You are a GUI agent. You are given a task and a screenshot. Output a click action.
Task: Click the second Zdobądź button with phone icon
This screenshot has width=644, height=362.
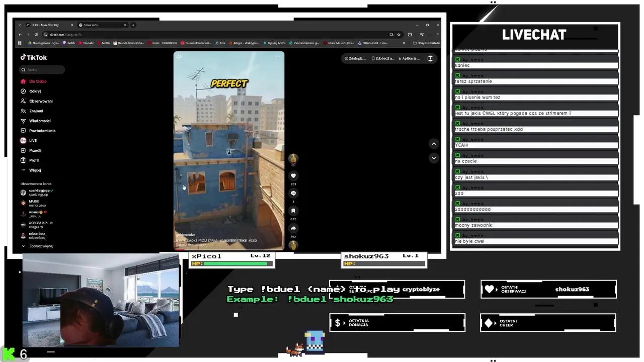tap(383, 58)
